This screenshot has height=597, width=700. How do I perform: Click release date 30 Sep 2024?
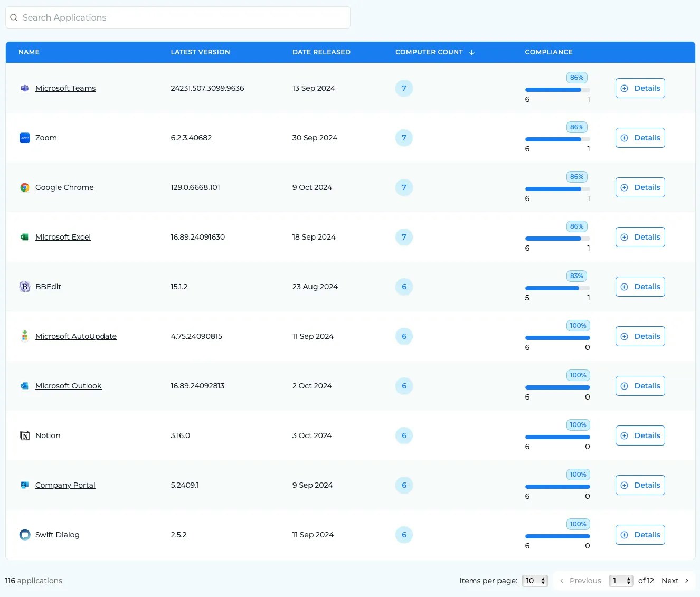[315, 138]
